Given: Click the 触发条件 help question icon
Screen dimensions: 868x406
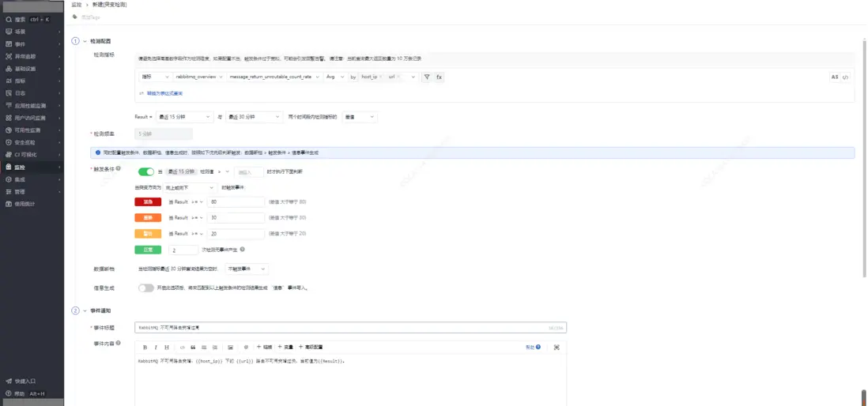Looking at the screenshot, I should (x=119, y=168).
